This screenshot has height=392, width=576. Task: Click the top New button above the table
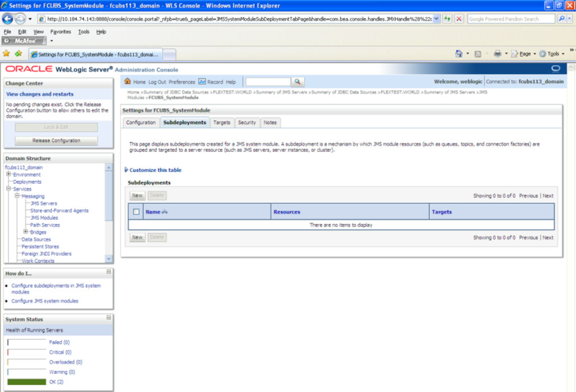pos(137,196)
